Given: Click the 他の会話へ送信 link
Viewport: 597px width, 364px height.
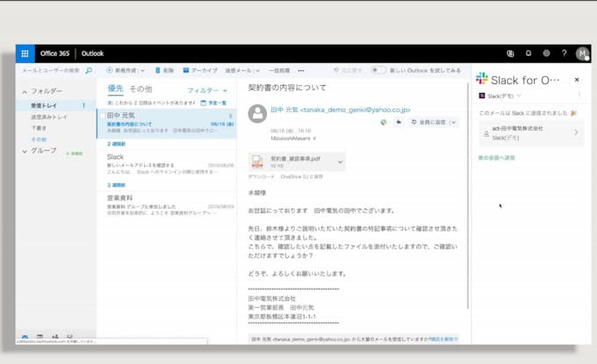Looking at the screenshot, I should coord(497,157).
